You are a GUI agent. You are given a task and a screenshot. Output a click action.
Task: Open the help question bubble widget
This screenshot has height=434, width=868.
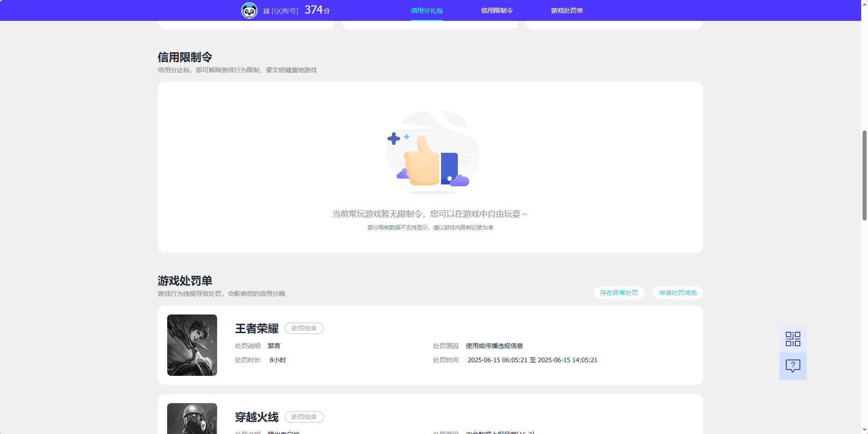click(793, 366)
